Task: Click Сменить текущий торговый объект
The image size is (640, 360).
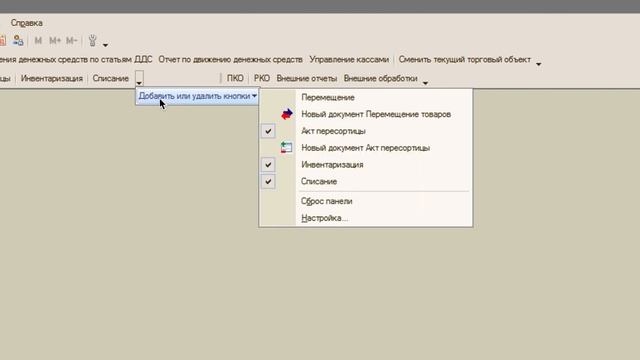Action: [464, 60]
